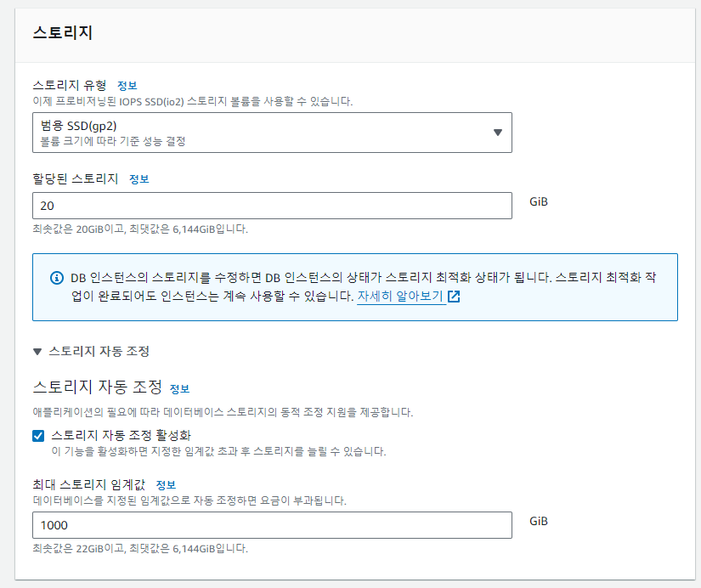Click the hint text '최솟값은 22GiB이고, 최댓값은 6,144GiB입니다.'
Image resolution: width=701 pixels, height=588 pixels.
pyautogui.click(x=140, y=549)
